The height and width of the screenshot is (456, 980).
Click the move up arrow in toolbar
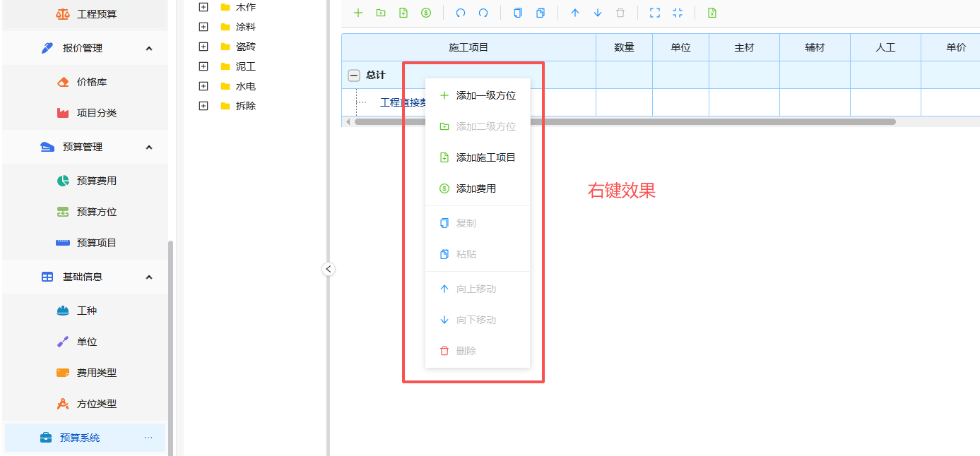click(x=575, y=13)
